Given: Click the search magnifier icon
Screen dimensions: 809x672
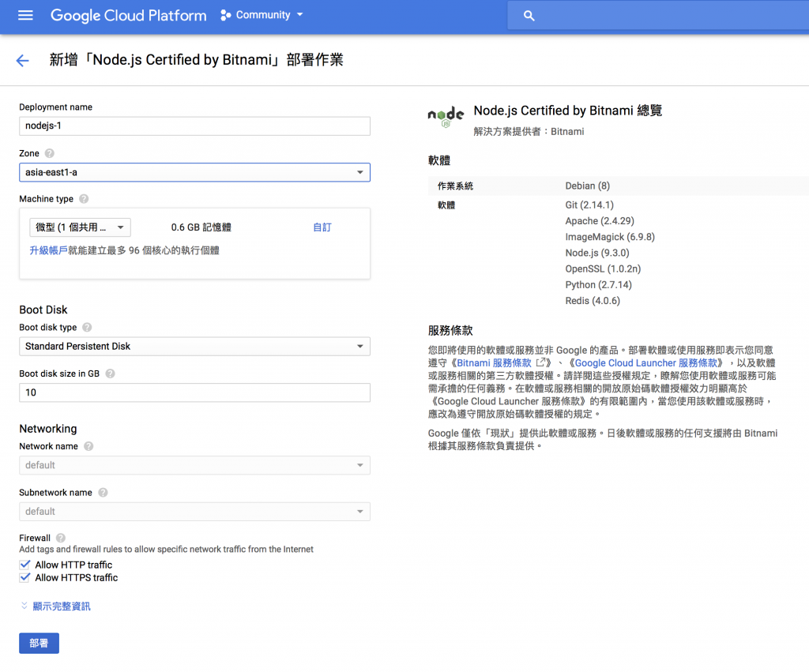Looking at the screenshot, I should coord(529,16).
